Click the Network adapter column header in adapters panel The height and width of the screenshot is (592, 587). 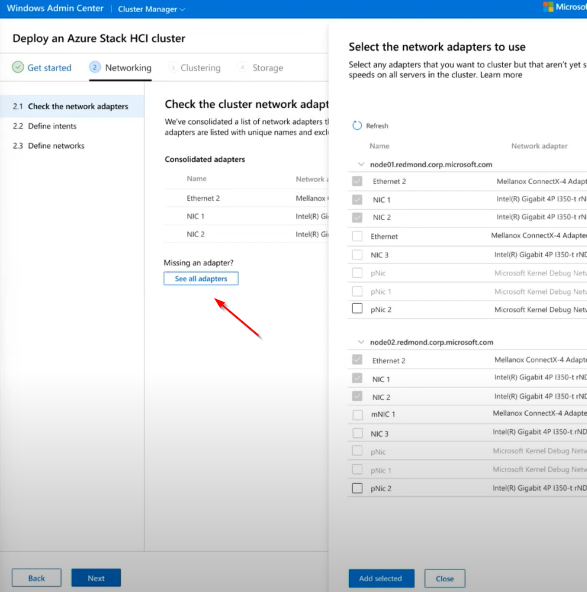pos(539,146)
